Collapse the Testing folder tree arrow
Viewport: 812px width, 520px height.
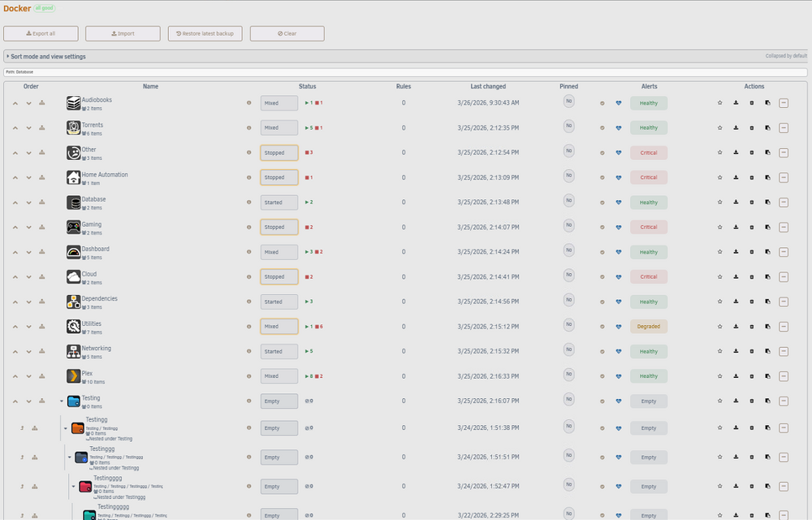(x=61, y=401)
